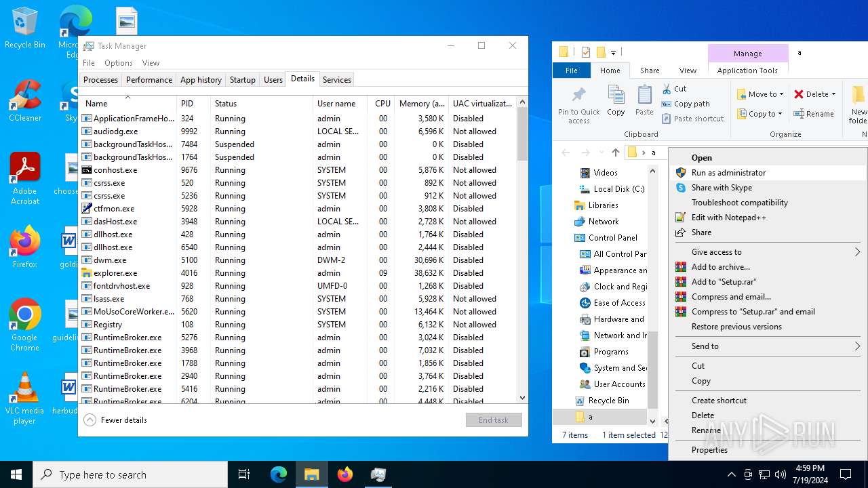The height and width of the screenshot is (488, 868).
Task: Open the VLC media player desktop icon
Action: click(24, 399)
